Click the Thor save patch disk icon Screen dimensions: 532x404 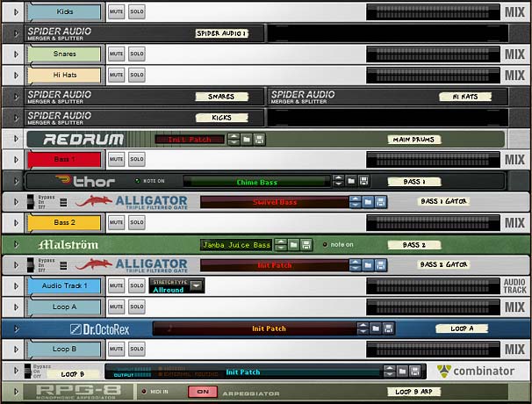tap(363, 181)
